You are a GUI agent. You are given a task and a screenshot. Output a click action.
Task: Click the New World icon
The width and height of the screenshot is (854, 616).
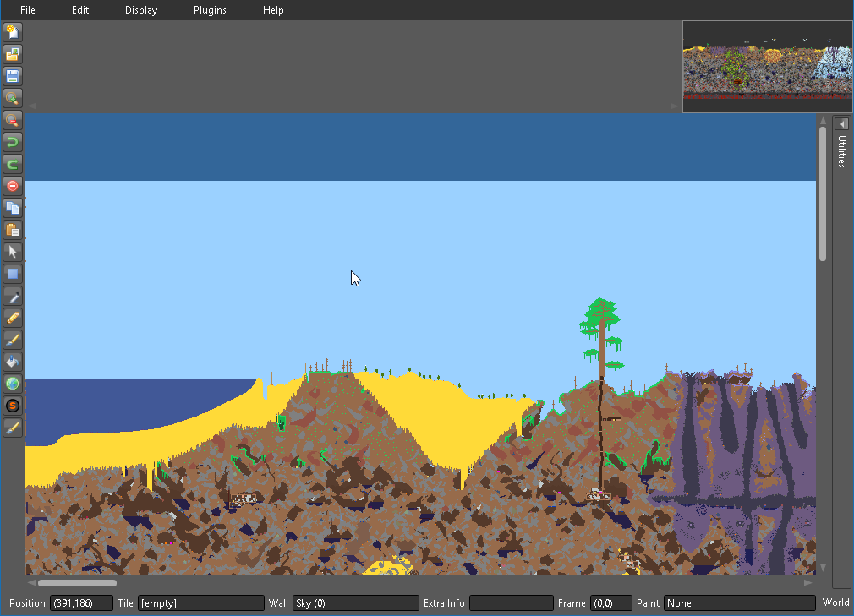13,32
